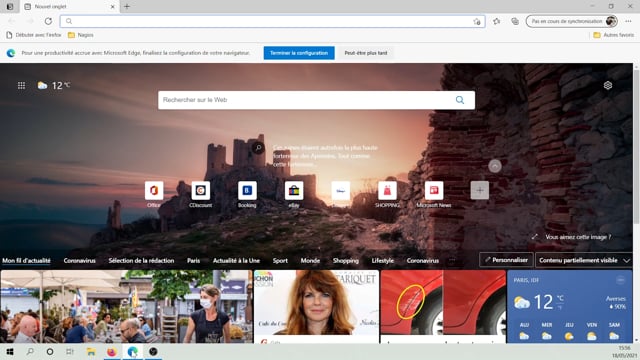Open the Collections icon
This screenshot has width=640, height=360.
[515, 21]
